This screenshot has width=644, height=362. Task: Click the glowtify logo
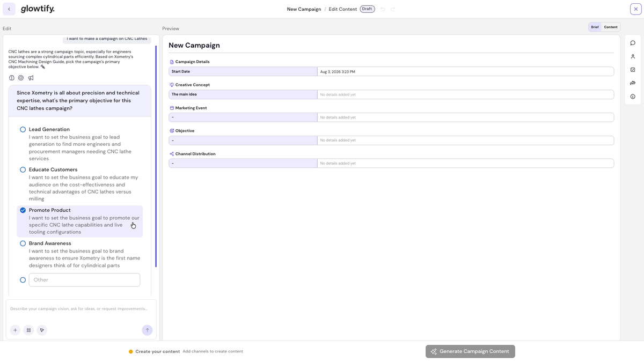point(38,9)
